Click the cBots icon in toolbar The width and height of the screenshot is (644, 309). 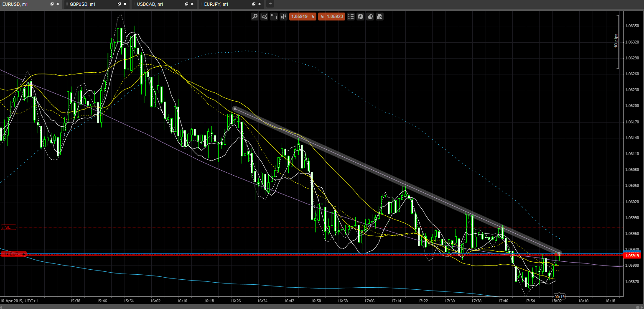pyautogui.click(x=370, y=17)
